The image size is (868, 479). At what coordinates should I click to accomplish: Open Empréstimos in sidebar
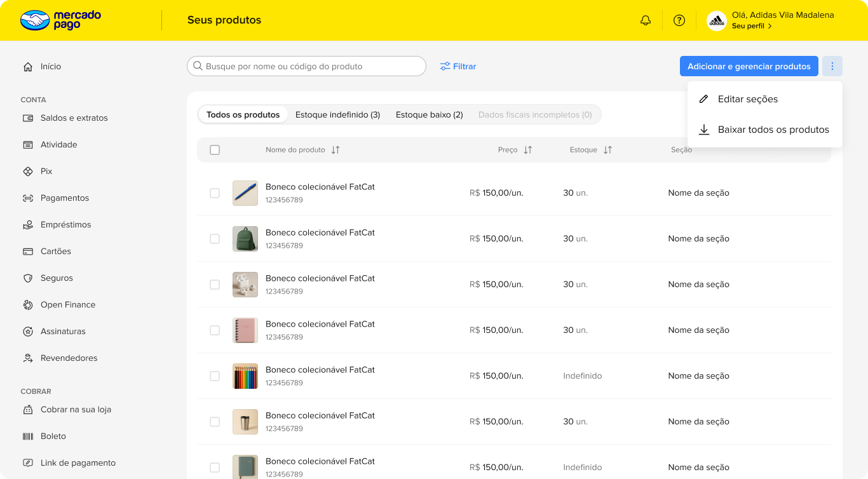click(66, 225)
